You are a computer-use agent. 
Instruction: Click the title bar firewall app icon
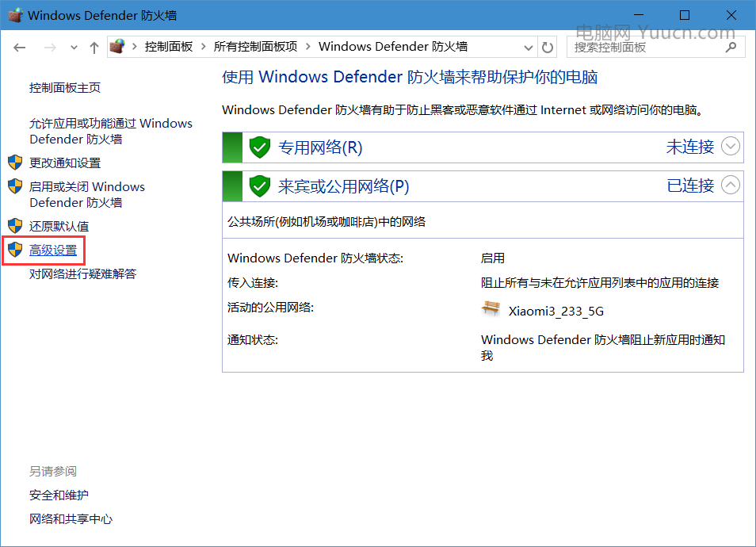point(15,15)
